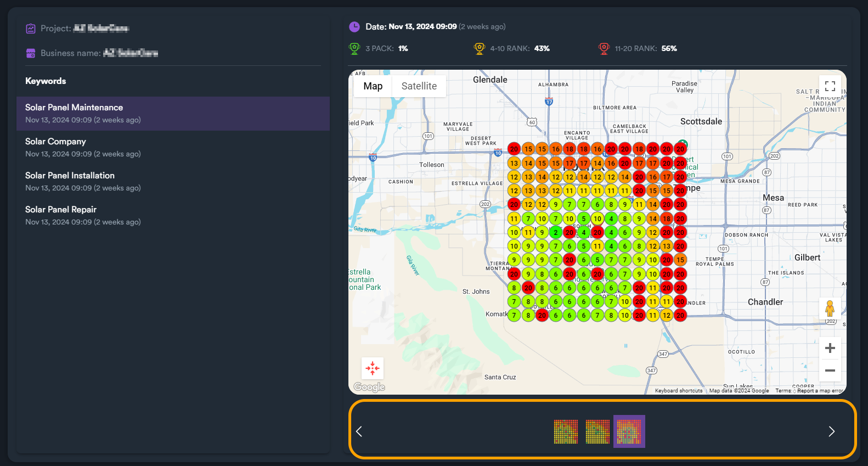This screenshot has width=868, height=466.
Task: Zoom in on the map
Action: (x=830, y=348)
